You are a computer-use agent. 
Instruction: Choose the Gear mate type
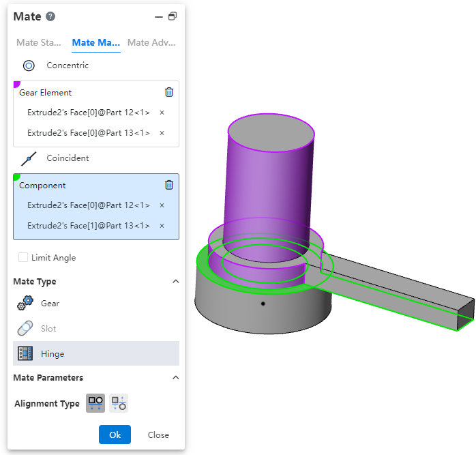(x=96, y=303)
